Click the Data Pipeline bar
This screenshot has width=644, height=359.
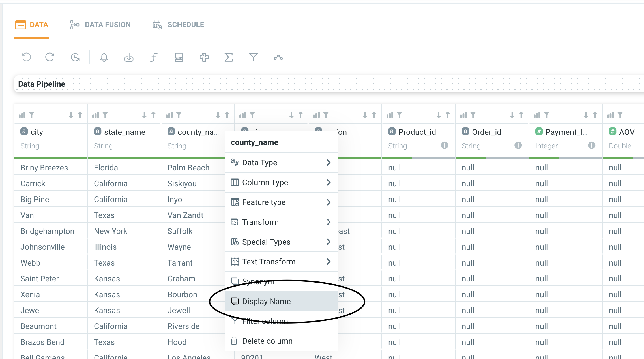tap(329, 84)
